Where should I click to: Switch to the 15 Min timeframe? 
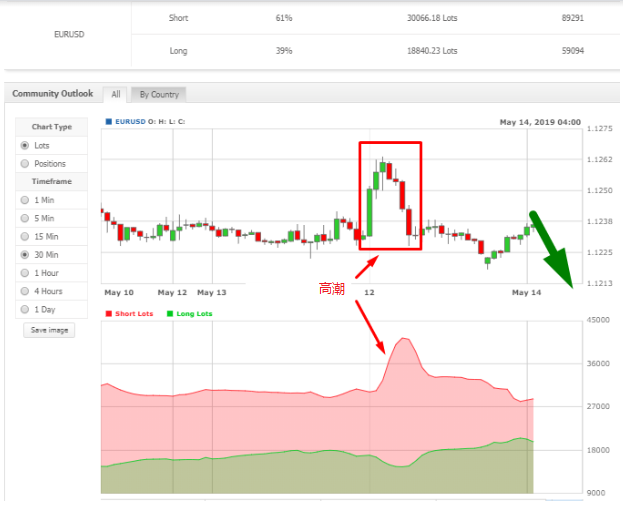click(25, 236)
